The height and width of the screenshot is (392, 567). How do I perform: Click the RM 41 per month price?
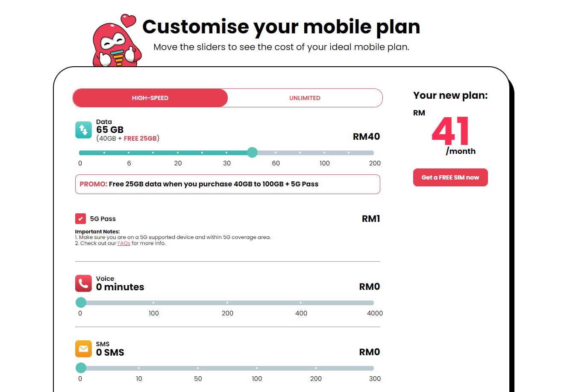point(450,133)
